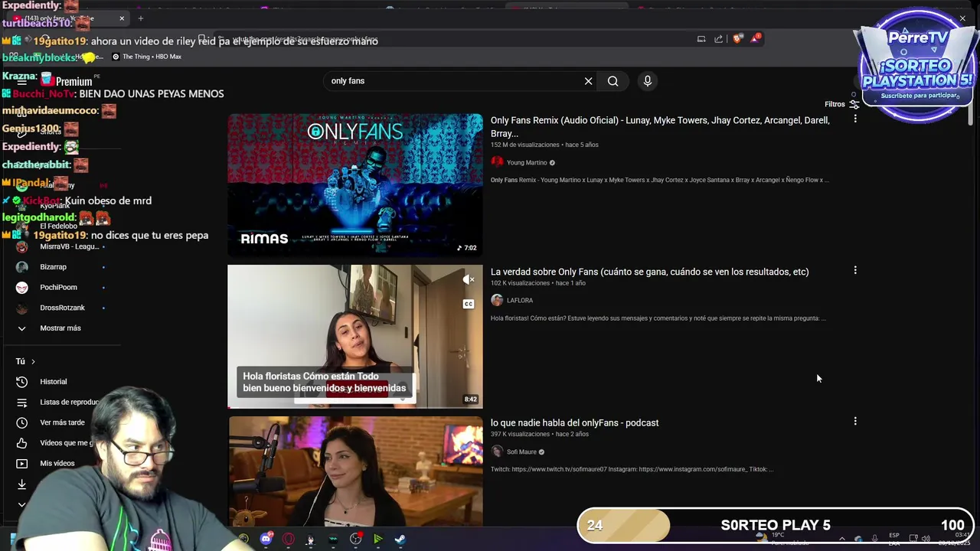The height and width of the screenshot is (551, 980).
Task: Visit the LAFLORA channel name
Action: click(x=520, y=300)
